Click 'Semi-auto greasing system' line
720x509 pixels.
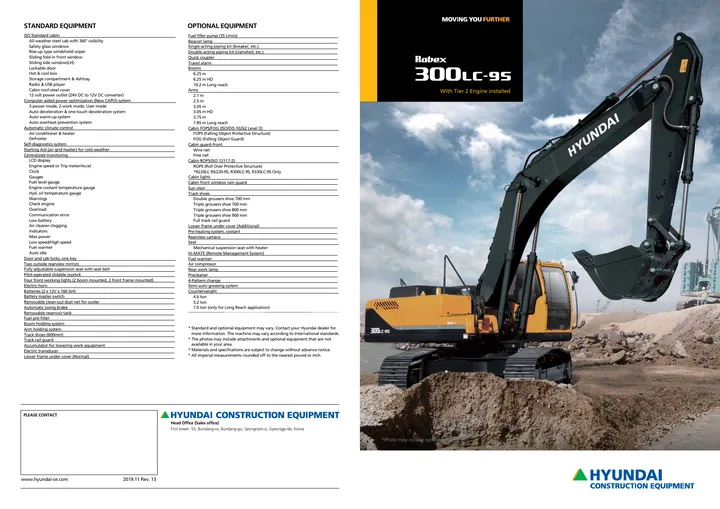pyautogui.click(x=213, y=286)
